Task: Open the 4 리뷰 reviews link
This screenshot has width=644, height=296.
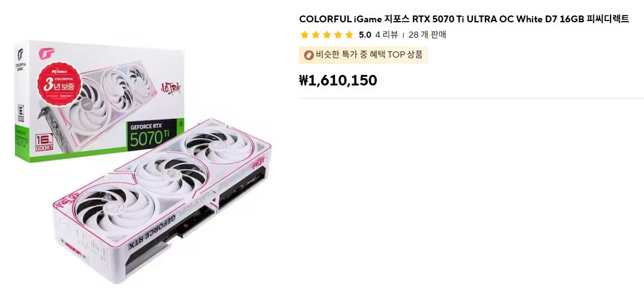Action: (386, 35)
